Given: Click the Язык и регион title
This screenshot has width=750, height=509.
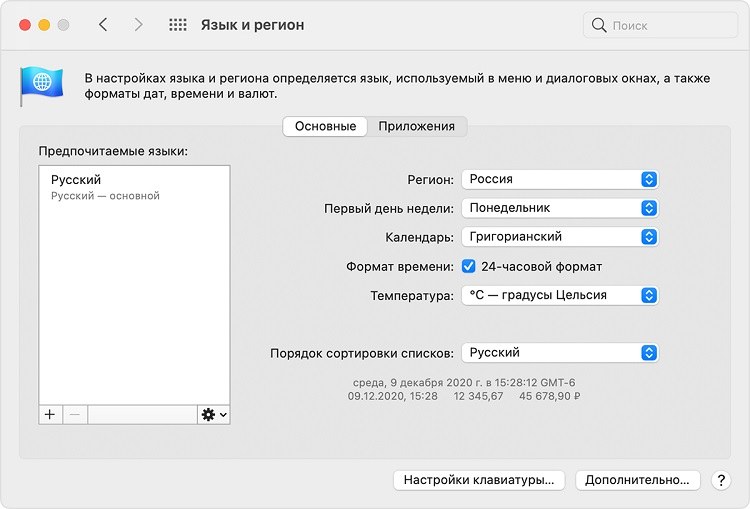Looking at the screenshot, I should [x=253, y=25].
